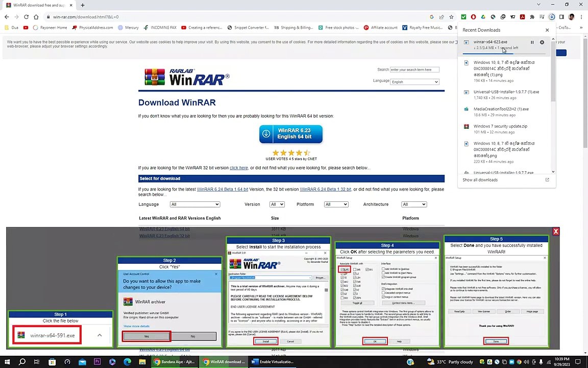Switch to Enable Virtualization Word document
588x368 pixels.
point(273,362)
